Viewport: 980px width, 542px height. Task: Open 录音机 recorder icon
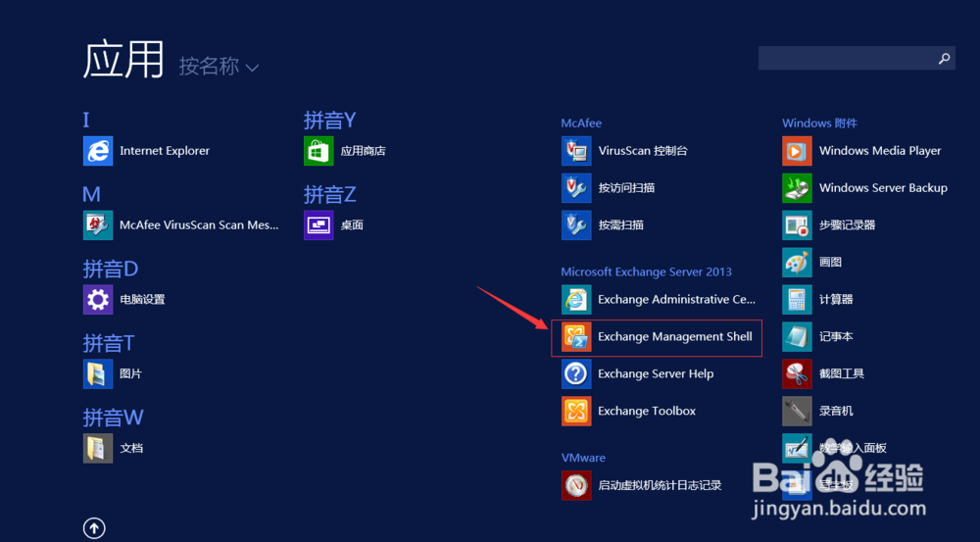tap(797, 411)
